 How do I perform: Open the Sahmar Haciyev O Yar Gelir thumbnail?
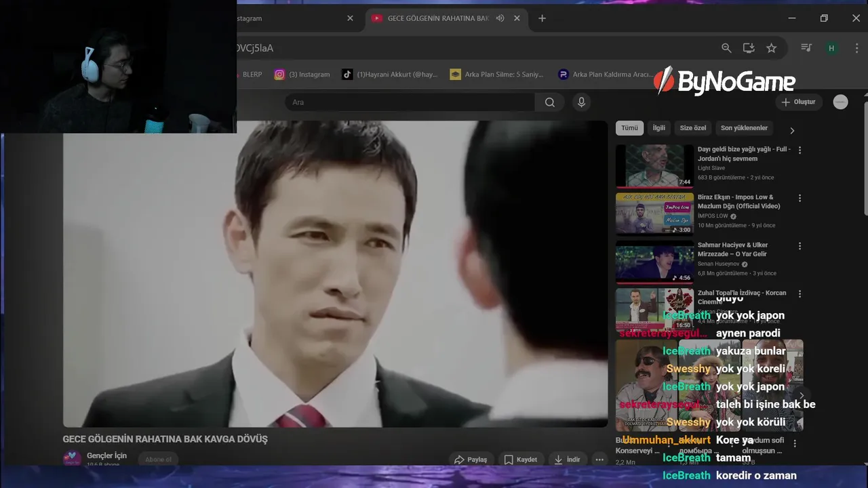tap(654, 262)
